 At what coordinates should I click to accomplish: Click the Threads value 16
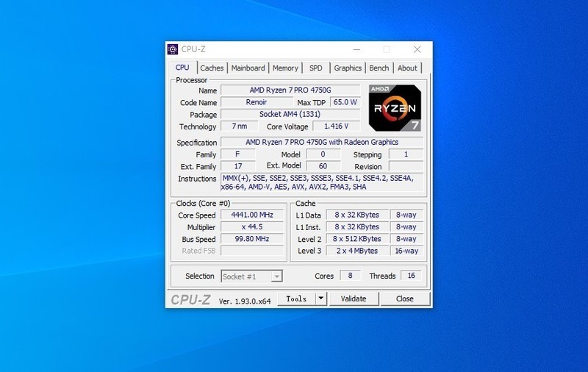(x=411, y=276)
